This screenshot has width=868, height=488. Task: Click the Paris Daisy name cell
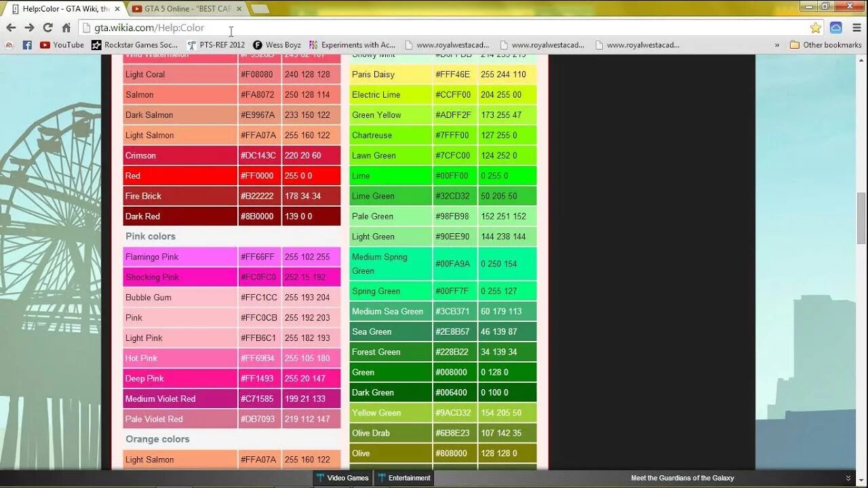tap(391, 74)
